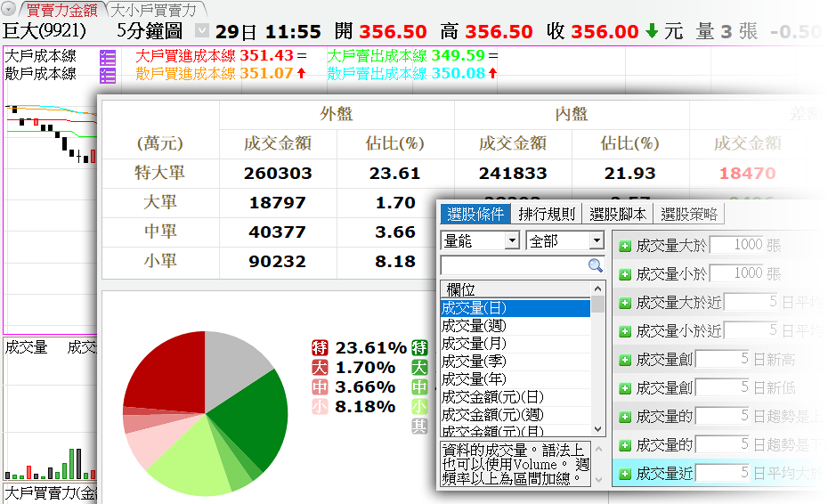Click green 中 legend icon for 內盤
The image size is (828, 504).
pyautogui.click(x=419, y=387)
